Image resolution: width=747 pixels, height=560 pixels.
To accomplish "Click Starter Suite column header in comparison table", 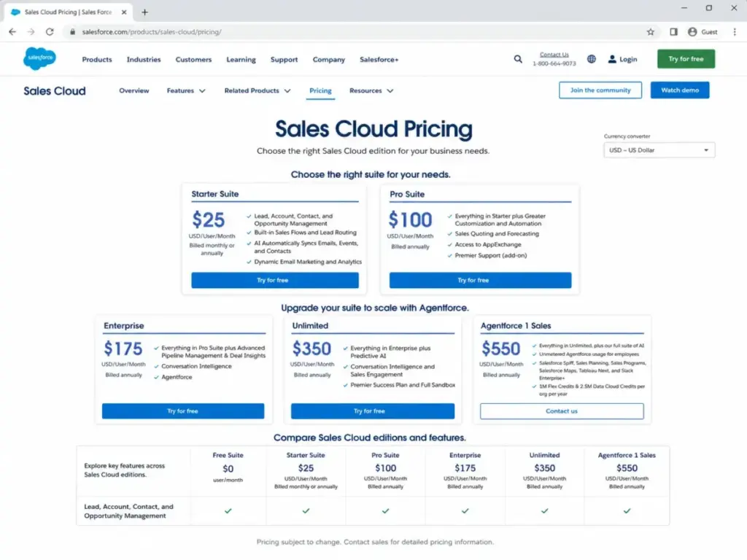I will (x=306, y=455).
